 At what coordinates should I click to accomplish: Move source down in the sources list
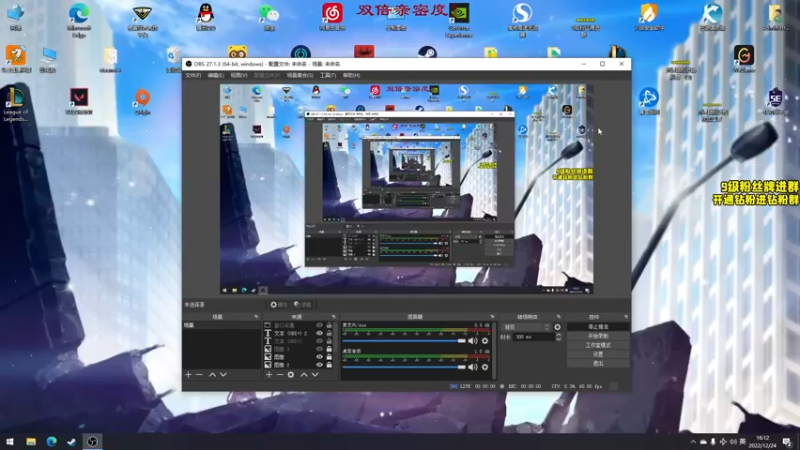(x=315, y=374)
